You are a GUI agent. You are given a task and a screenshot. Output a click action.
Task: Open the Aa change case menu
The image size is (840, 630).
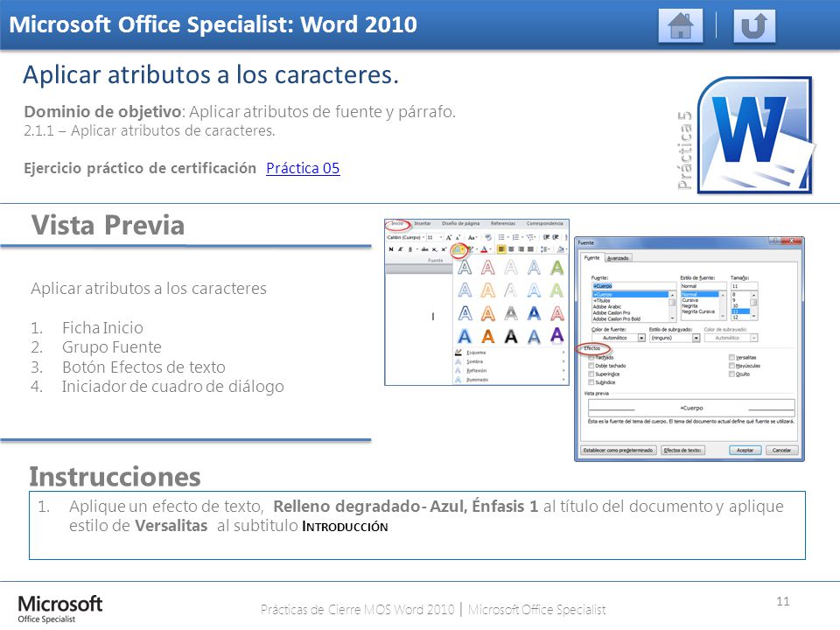click(472, 237)
